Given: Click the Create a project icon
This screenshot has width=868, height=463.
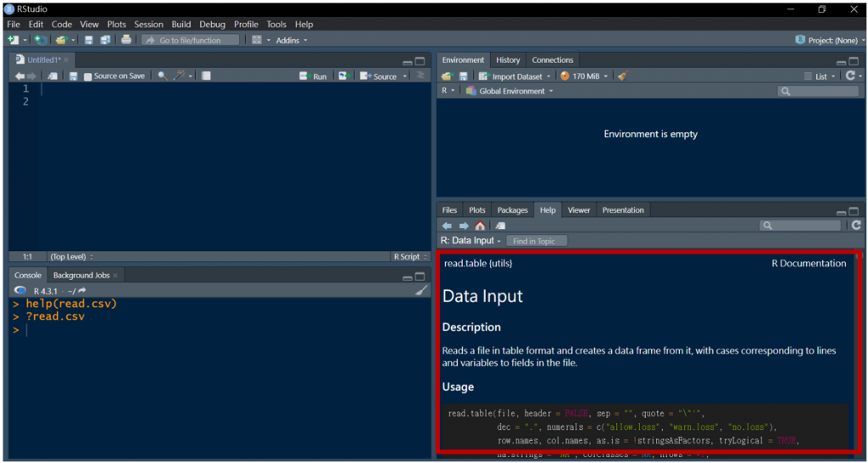Looking at the screenshot, I should [x=40, y=40].
